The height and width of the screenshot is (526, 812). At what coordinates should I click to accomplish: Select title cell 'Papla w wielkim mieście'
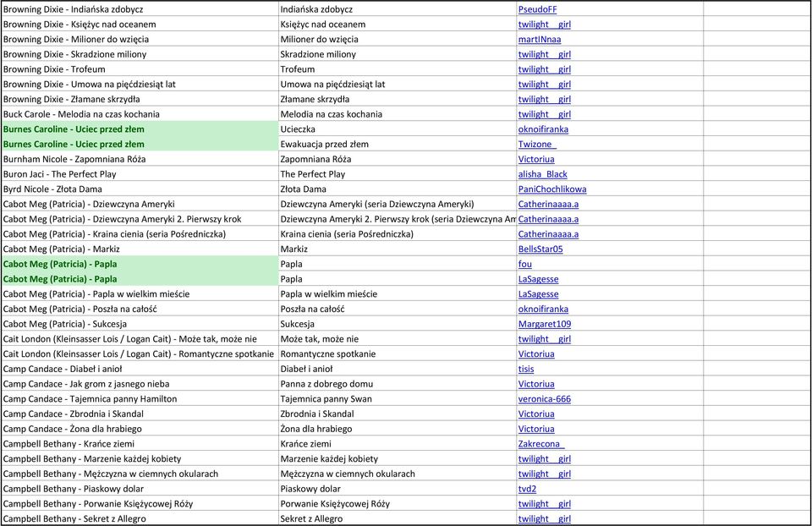coord(398,294)
